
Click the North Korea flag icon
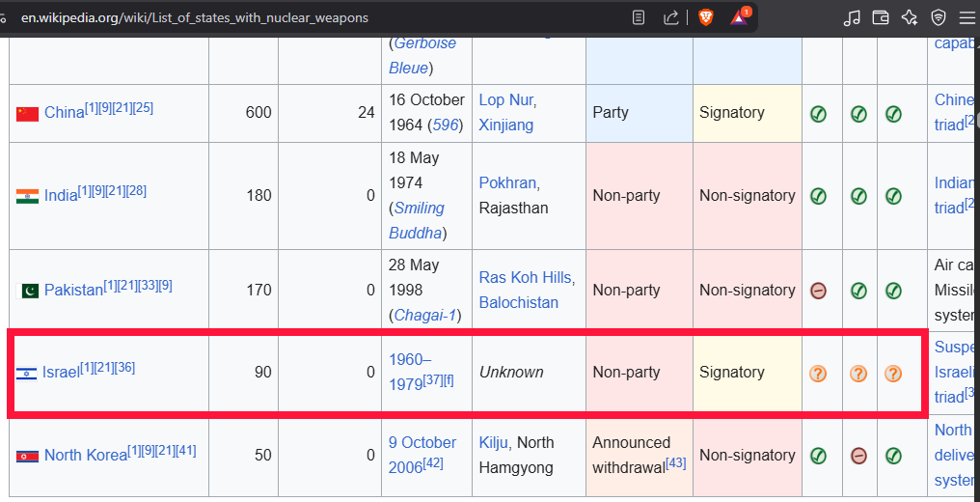tap(28, 456)
